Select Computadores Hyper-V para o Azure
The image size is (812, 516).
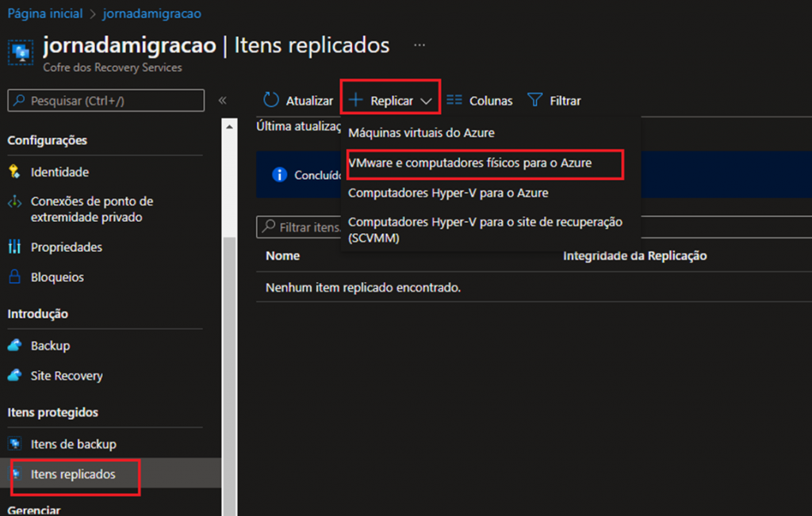(448, 193)
